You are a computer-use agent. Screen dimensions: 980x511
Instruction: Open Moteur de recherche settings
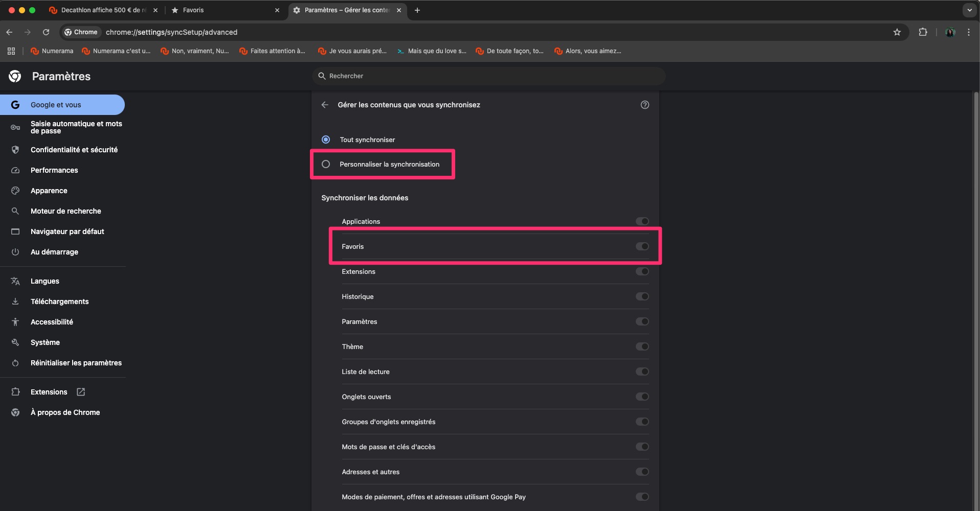(62, 211)
